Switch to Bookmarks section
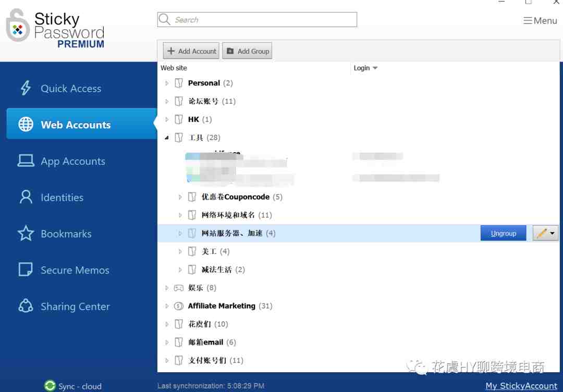 pyautogui.click(x=66, y=234)
